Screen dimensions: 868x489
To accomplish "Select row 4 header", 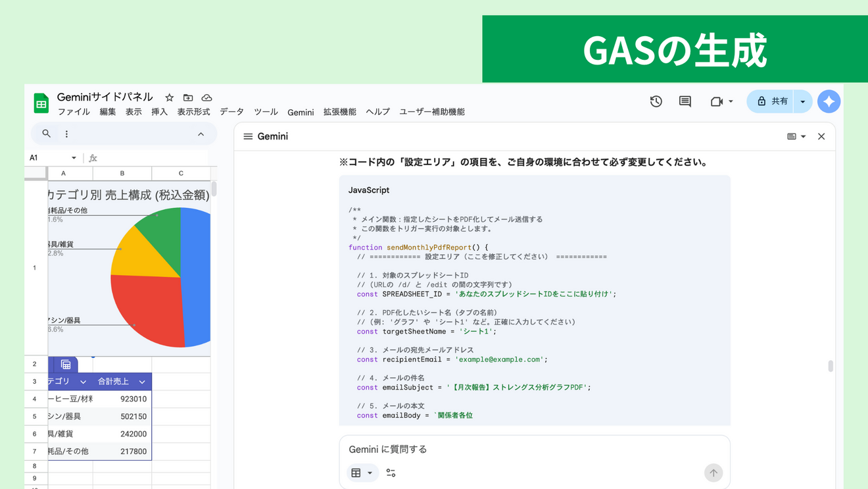I will click(35, 399).
